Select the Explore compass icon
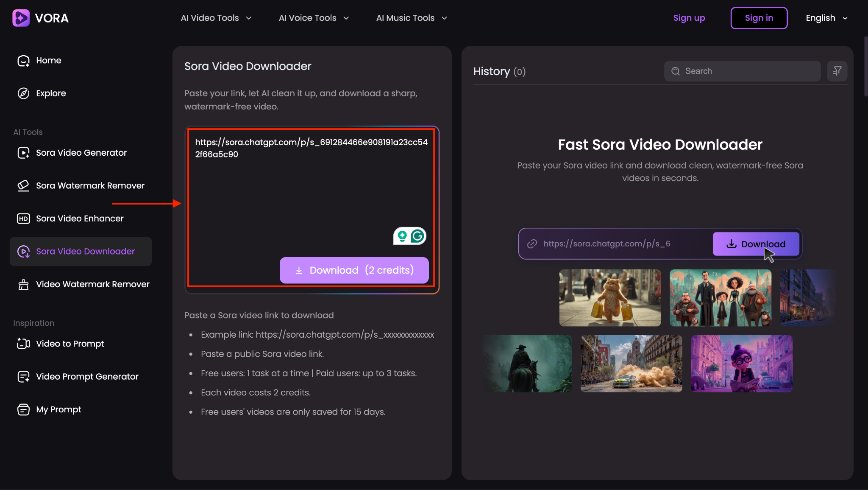This screenshot has height=490, width=868. point(23,93)
